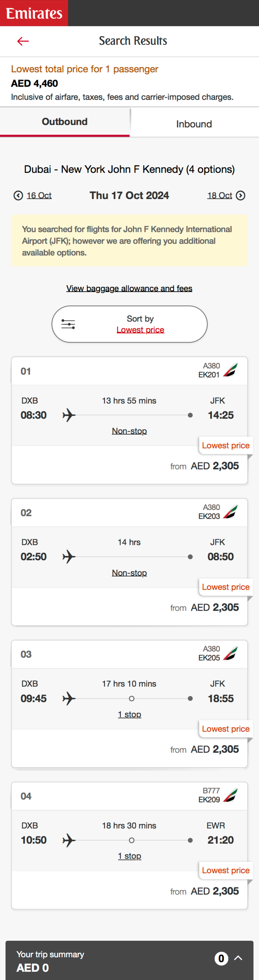259x980 pixels.
Task: Select the 18 Oct date link
Action: tap(219, 195)
